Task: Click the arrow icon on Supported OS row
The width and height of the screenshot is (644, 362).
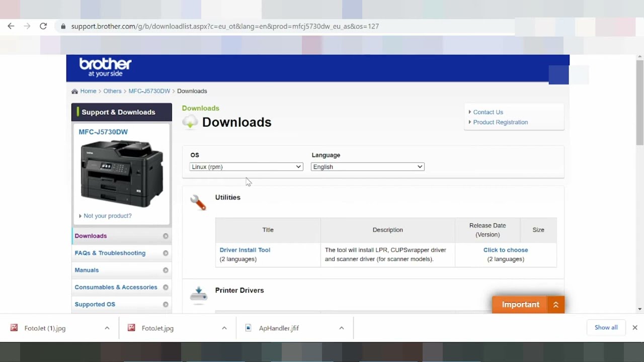Action: tap(166, 304)
